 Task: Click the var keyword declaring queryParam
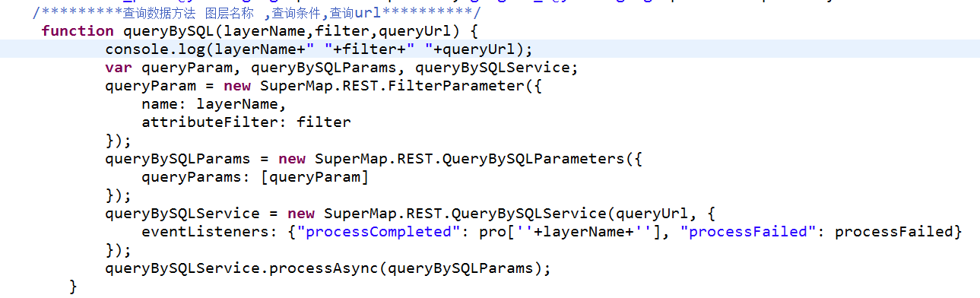119,68
